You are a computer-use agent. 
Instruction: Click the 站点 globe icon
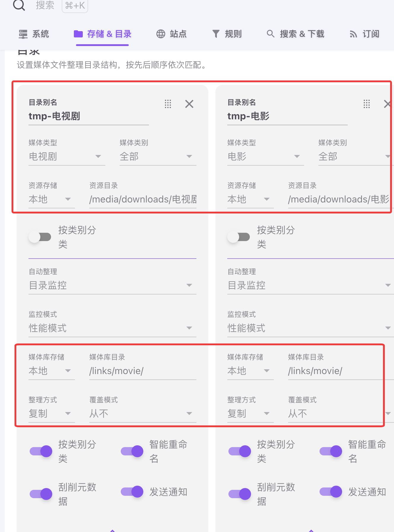tap(161, 34)
